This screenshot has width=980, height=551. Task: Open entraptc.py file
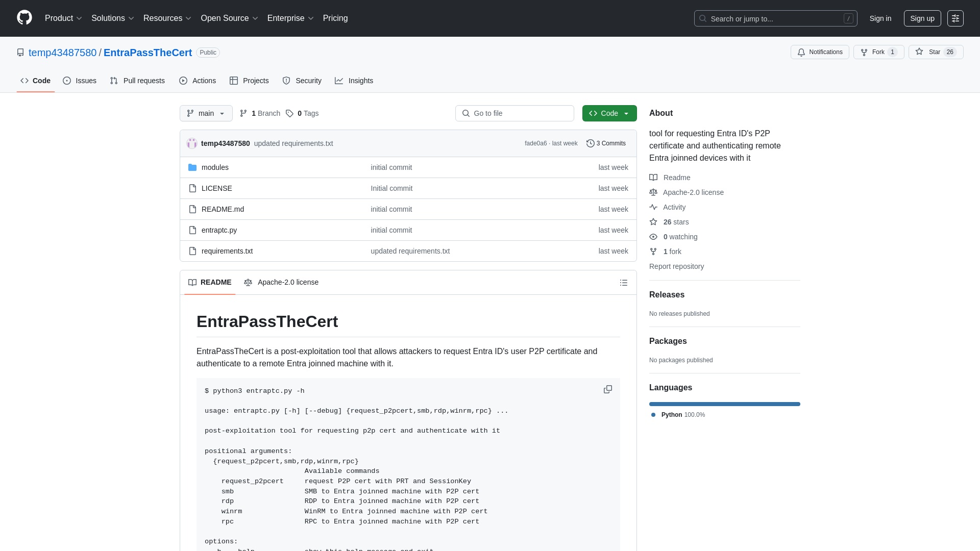tap(219, 230)
